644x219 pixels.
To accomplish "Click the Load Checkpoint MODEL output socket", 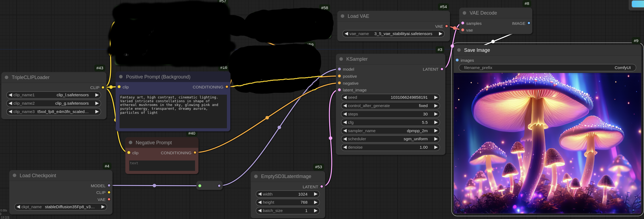I will pos(109,186).
